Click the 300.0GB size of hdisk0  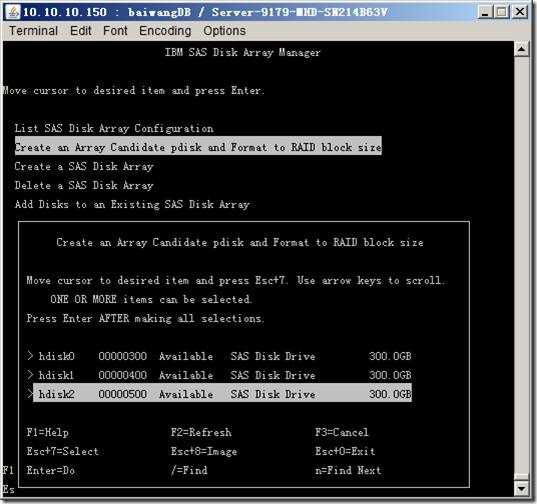tap(390, 356)
